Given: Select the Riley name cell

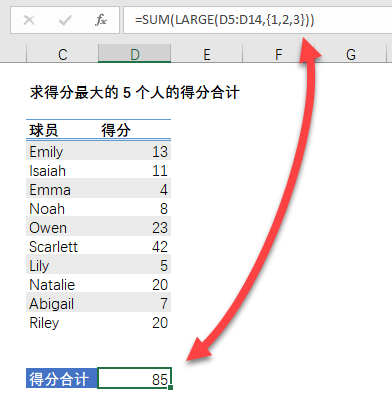Looking at the screenshot, I should [62, 323].
